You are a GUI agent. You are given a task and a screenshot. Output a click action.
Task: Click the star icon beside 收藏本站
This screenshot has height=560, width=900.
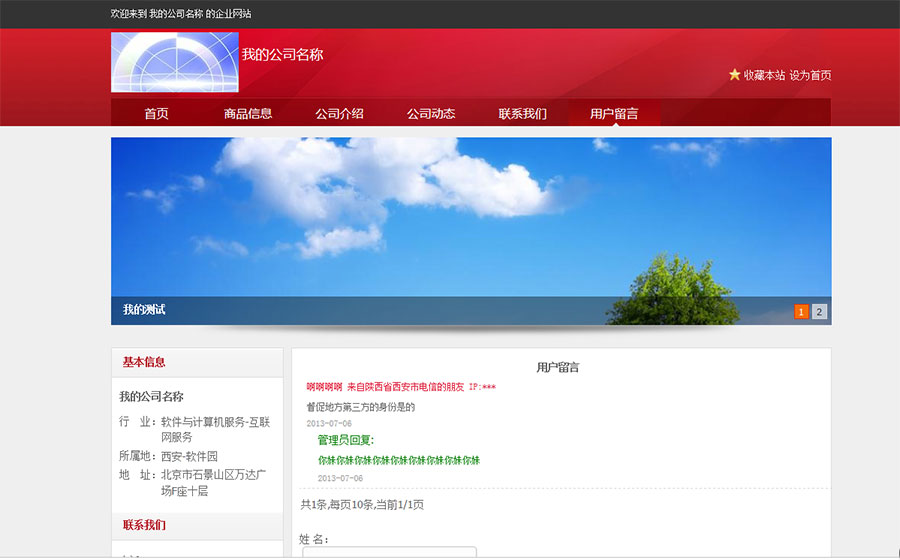click(735, 75)
